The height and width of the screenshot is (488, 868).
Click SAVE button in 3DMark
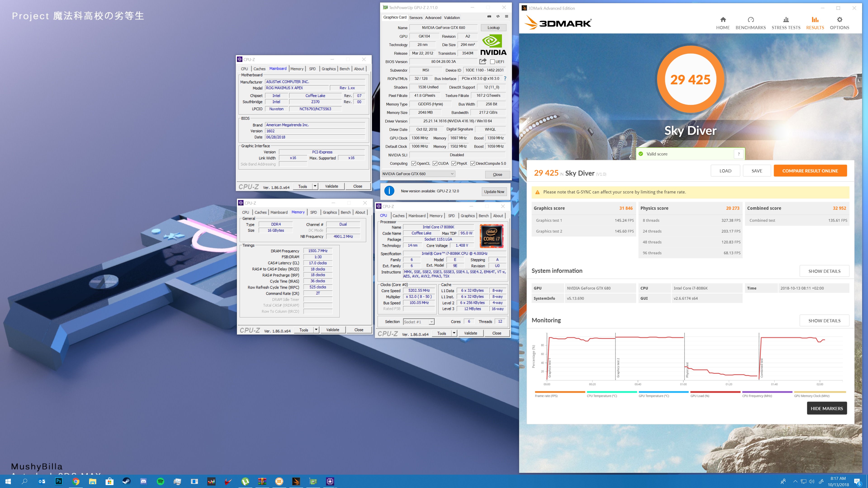757,171
